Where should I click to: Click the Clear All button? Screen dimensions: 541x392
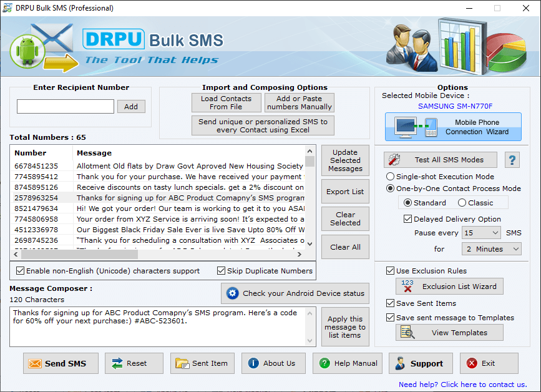pyautogui.click(x=345, y=247)
